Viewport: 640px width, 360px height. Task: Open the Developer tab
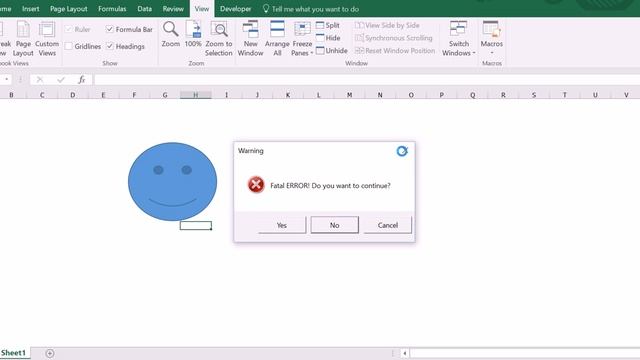click(x=236, y=9)
